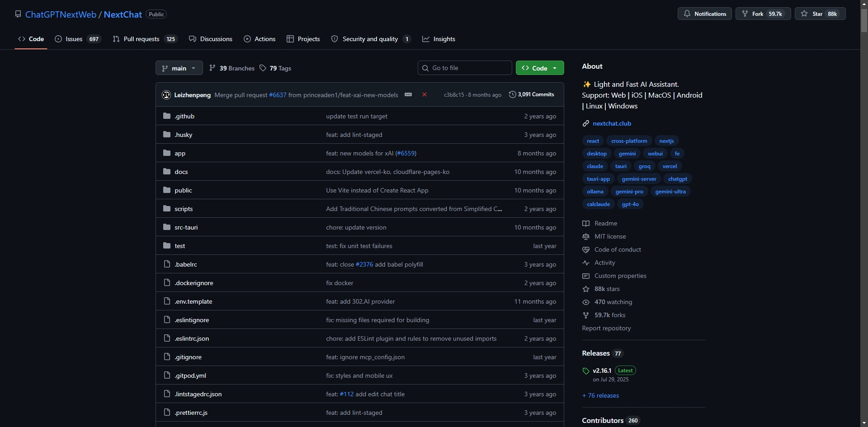Click the repository book icon beside ChatGPTNextWeb
This screenshot has width=868, height=427.
[x=18, y=14]
